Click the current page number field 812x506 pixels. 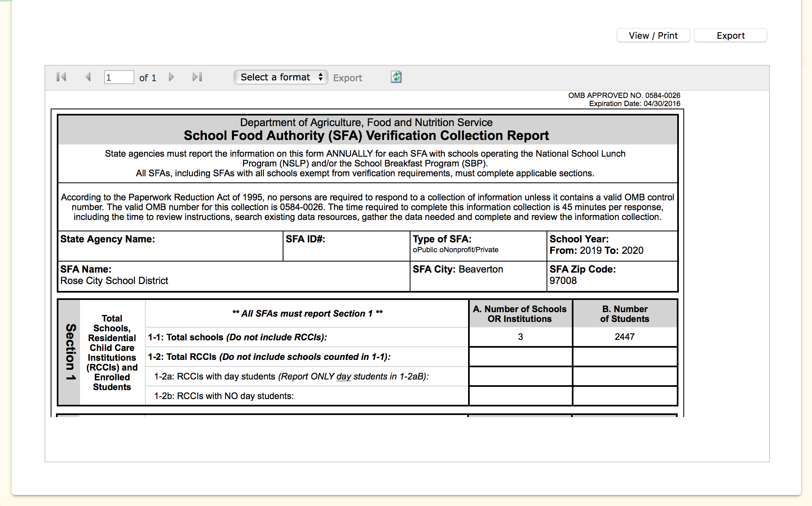point(118,77)
